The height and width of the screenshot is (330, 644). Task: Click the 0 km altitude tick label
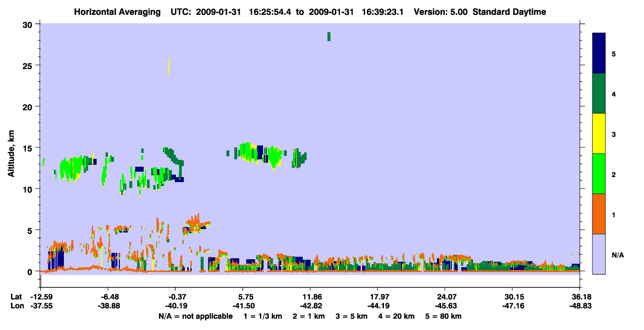tap(31, 272)
